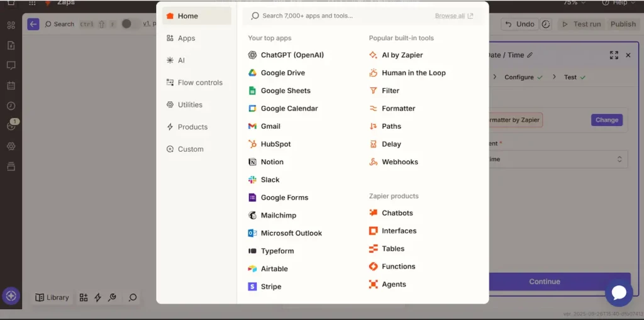Screen dimensions: 644x320
Task: Click the pencil icon to rename the step
Action: 530,55
